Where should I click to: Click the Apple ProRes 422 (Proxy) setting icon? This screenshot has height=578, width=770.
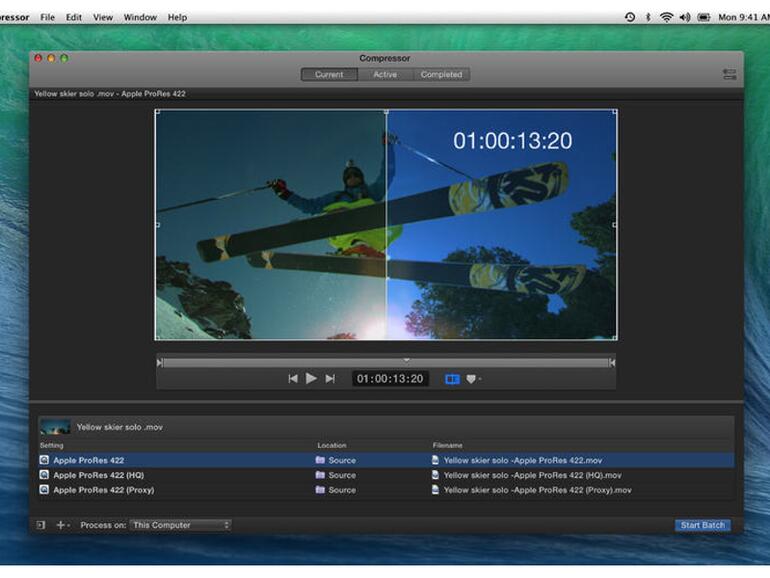(44, 490)
